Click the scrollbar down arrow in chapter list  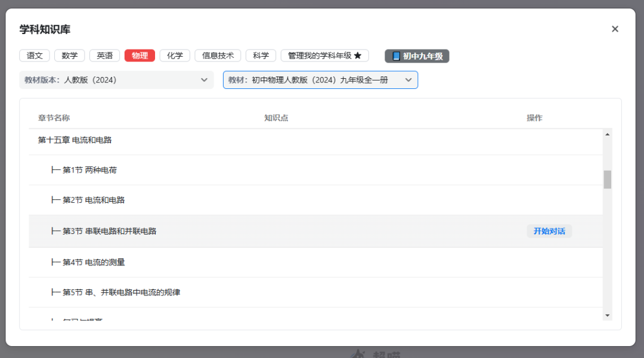[x=608, y=314]
